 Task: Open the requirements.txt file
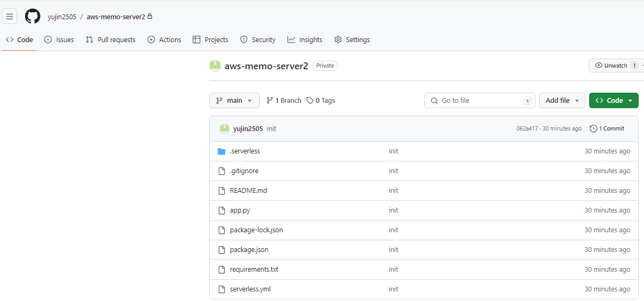[x=254, y=270]
